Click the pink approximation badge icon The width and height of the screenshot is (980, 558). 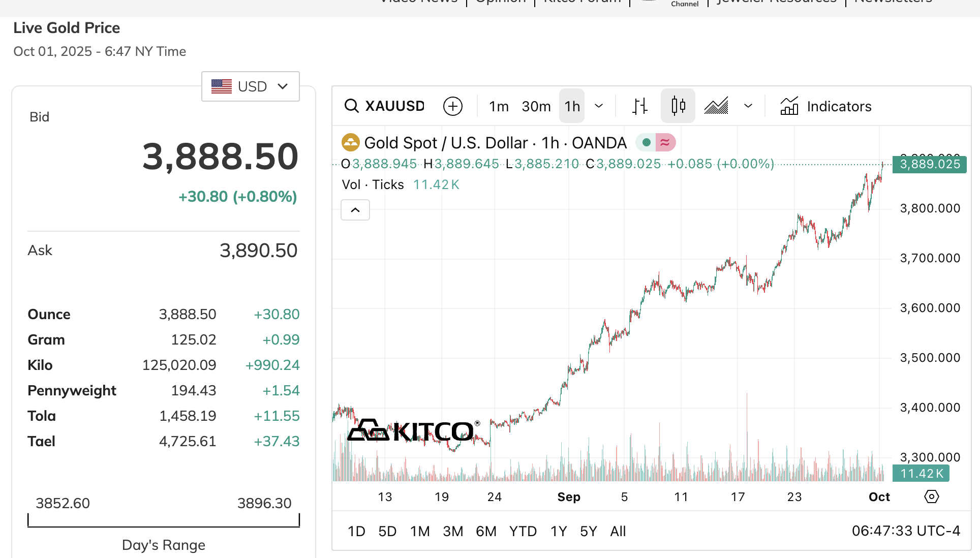click(665, 143)
